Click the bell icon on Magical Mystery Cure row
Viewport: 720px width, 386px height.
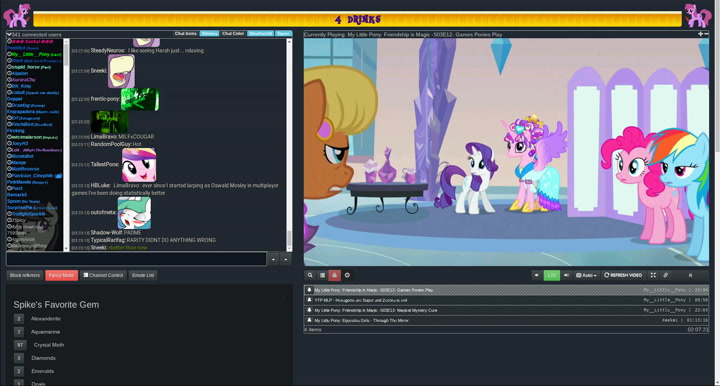coord(309,310)
